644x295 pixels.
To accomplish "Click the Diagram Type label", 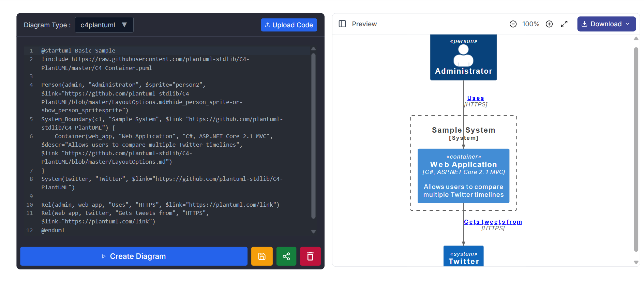I will (x=47, y=25).
